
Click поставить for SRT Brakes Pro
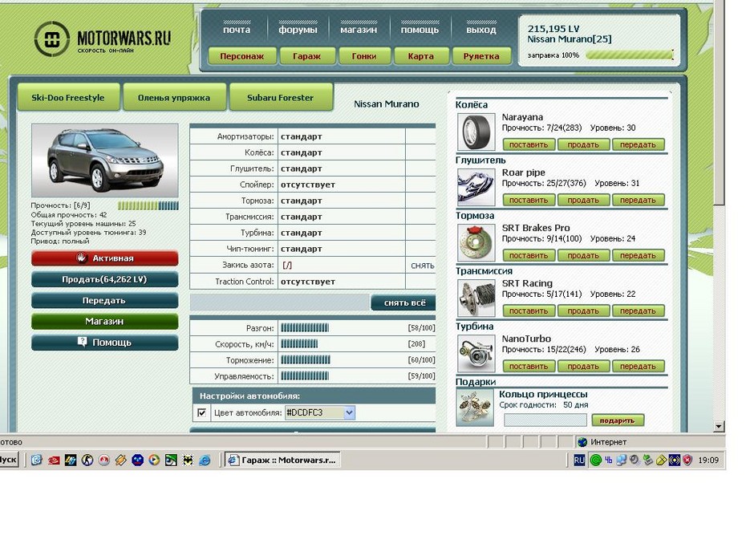pyautogui.click(x=529, y=255)
